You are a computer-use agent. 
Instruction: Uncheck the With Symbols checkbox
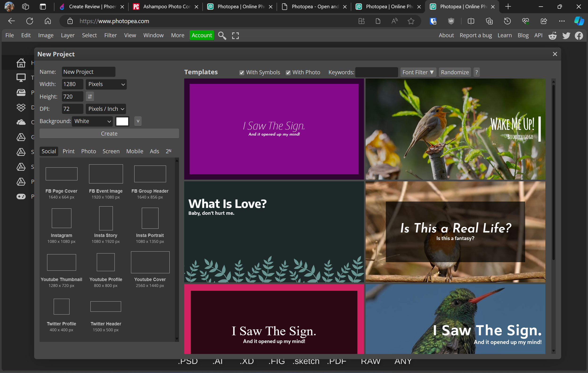point(242,73)
